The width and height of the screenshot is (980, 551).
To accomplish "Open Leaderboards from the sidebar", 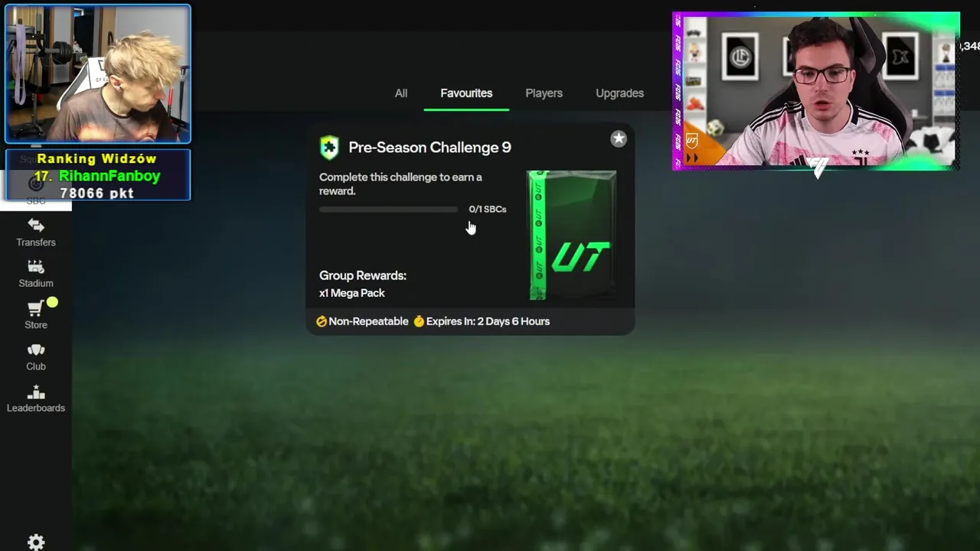I will pyautogui.click(x=36, y=399).
